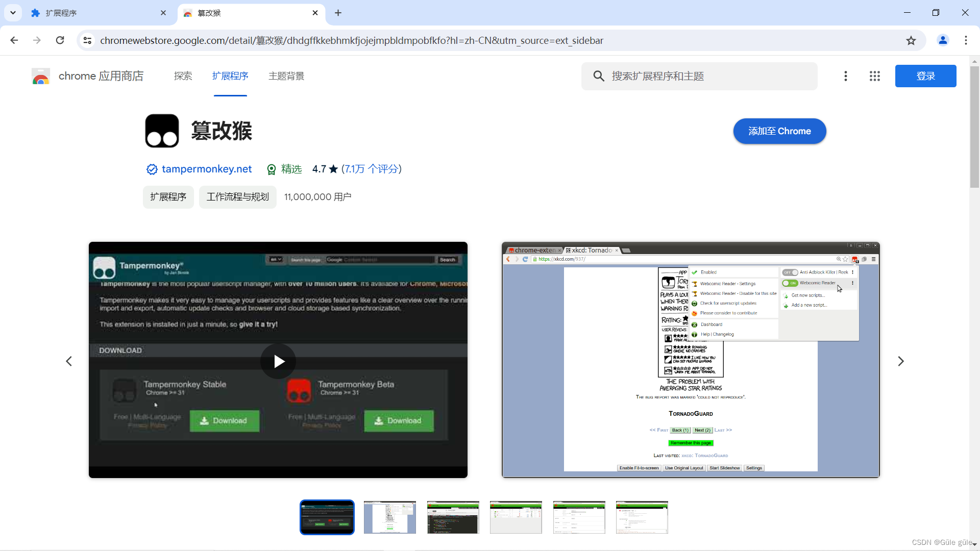The height and width of the screenshot is (551, 980).
Task: Click the 添加至 Chrome button
Action: point(779,131)
